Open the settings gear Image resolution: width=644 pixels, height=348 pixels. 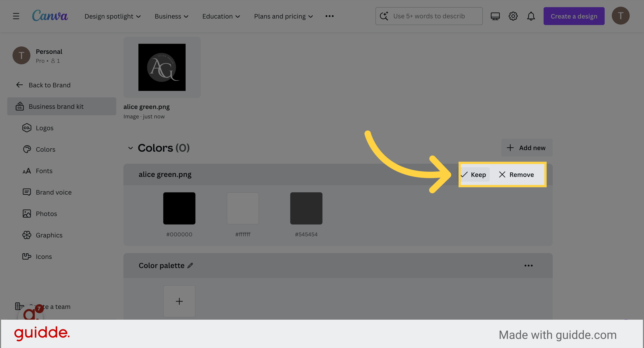click(x=513, y=16)
